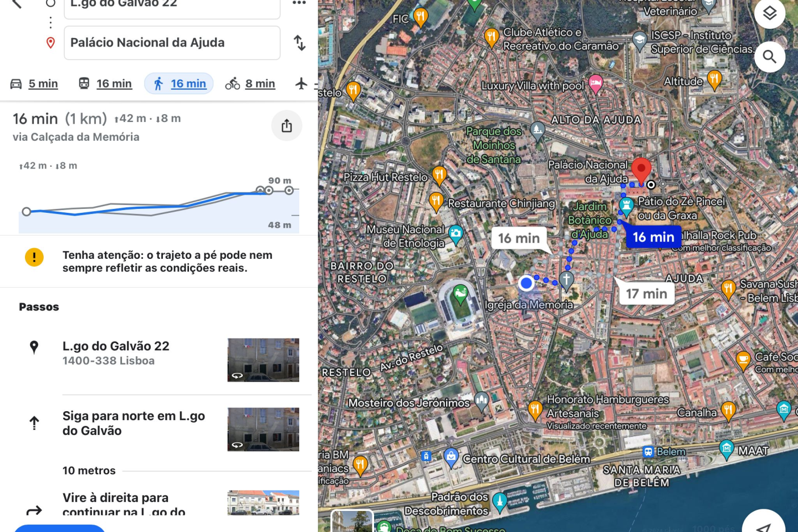Open ISCSP Instituto Superior marker
Viewport: 798px width, 532px height.
tap(640, 41)
